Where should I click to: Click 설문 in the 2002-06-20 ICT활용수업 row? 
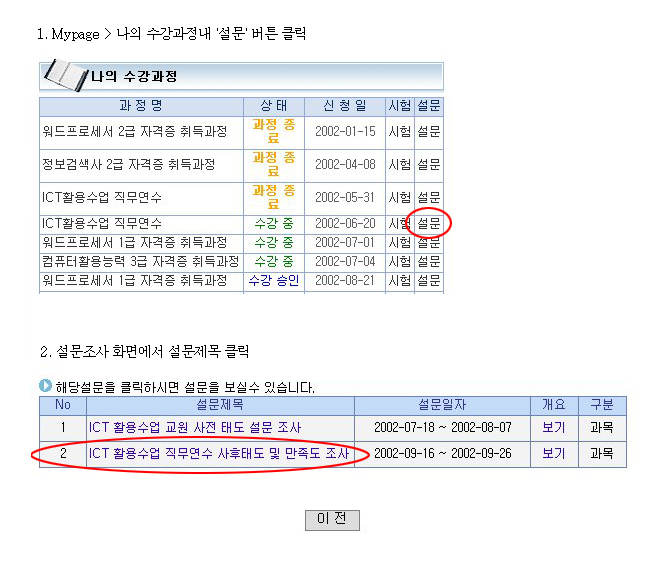coord(429,224)
